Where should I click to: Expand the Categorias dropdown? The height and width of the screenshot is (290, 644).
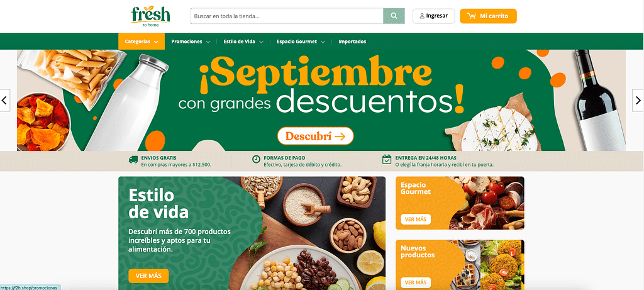tap(142, 42)
